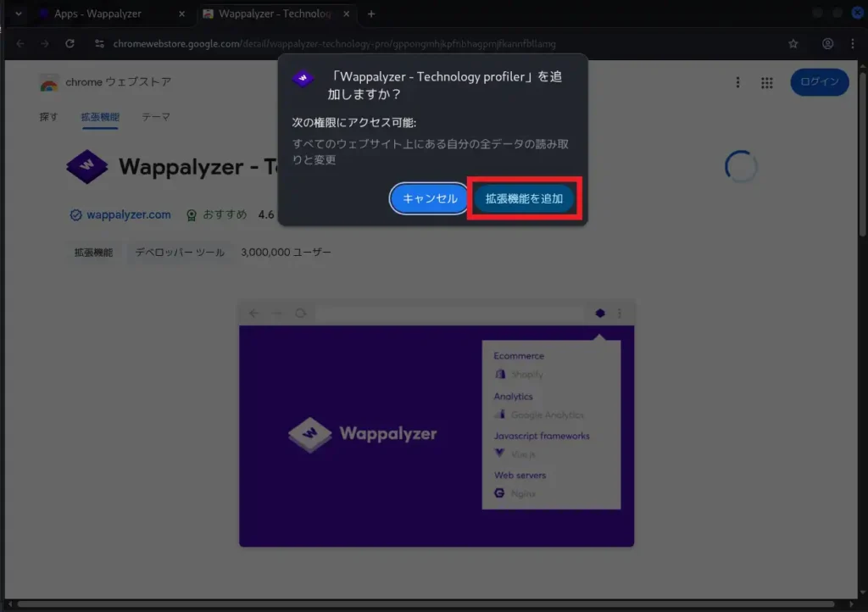The image size is (868, 612).
Task: Open the 探す menu item
Action: [48, 117]
